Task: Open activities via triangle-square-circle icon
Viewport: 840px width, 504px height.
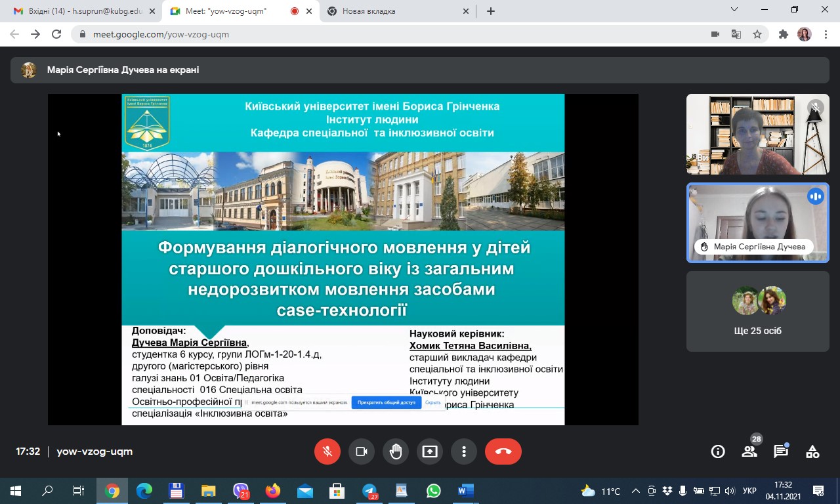Action: point(812,451)
